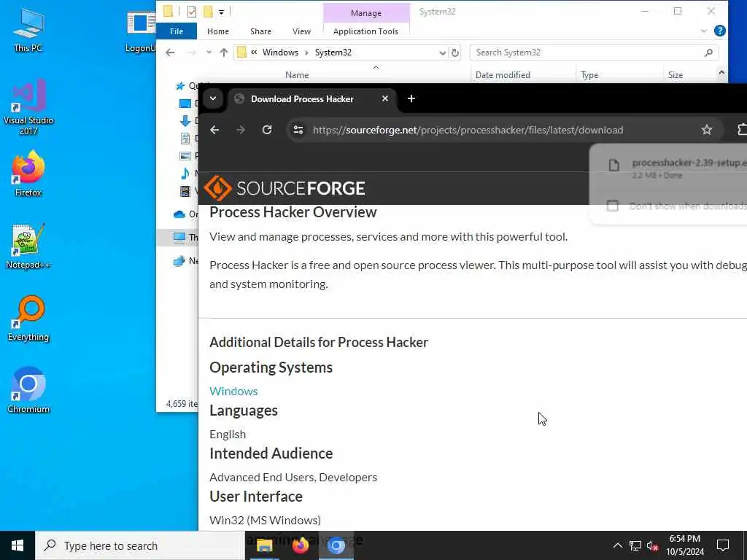Open the Windows operating system link
This screenshot has height=560, width=747.
coord(233,391)
